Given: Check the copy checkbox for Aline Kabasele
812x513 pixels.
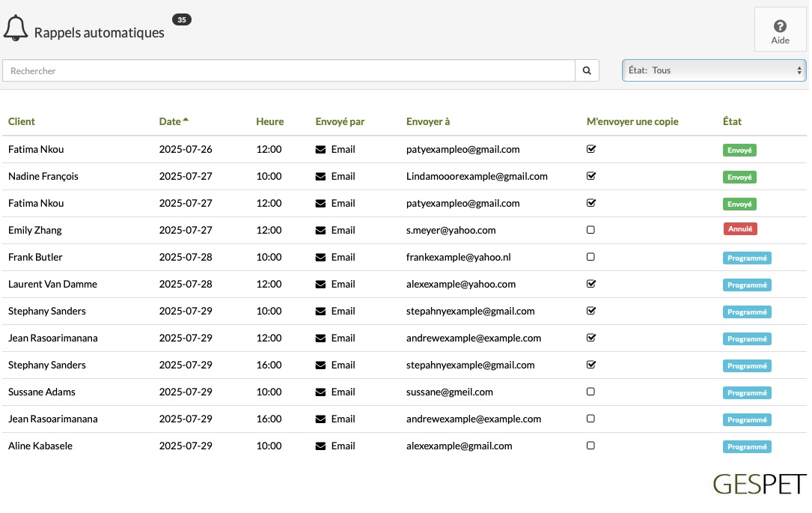Looking at the screenshot, I should [x=590, y=446].
